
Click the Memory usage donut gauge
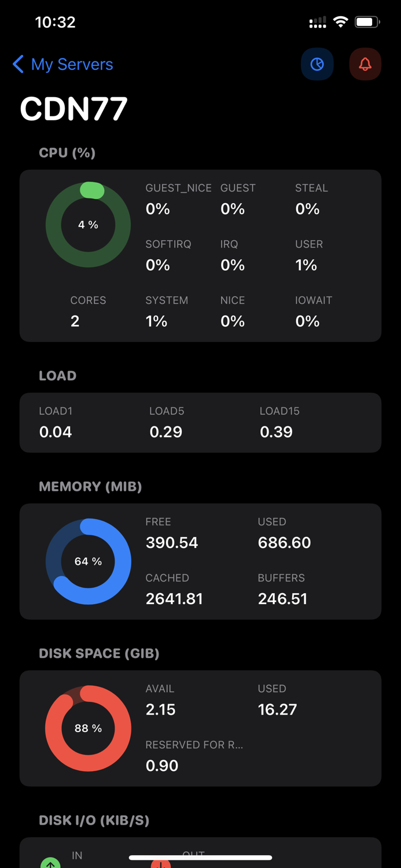click(x=88, y=561)
